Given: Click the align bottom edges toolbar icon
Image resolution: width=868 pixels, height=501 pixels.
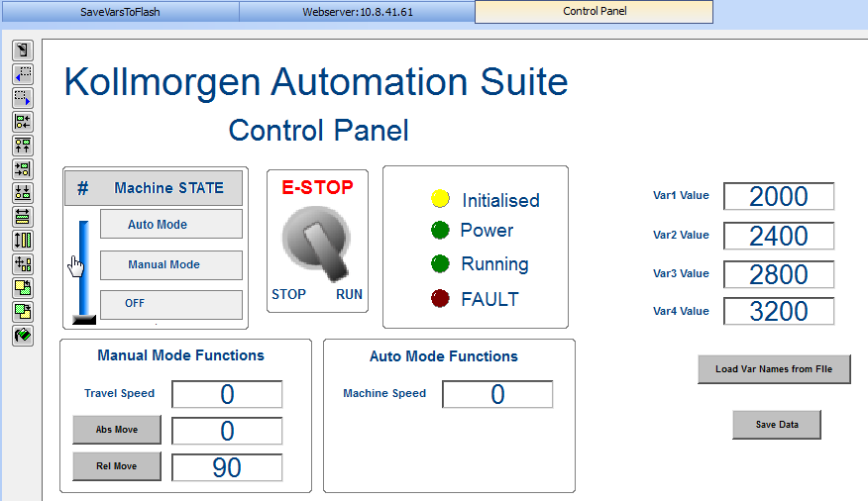Looking at the screenshot, I should click(x=23, y=193).
